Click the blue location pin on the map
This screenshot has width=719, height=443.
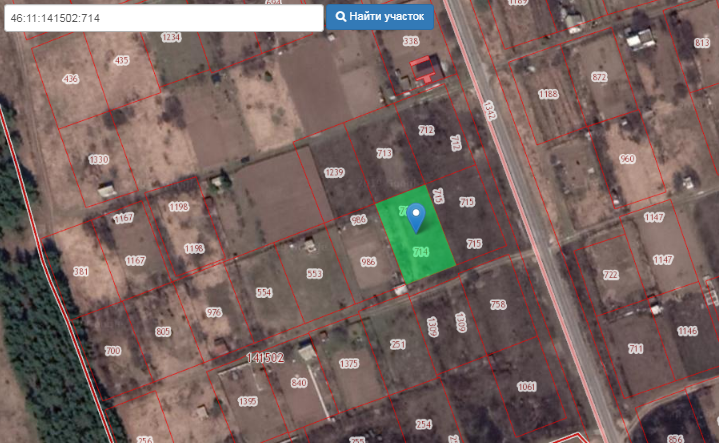(x=417, y=215)
